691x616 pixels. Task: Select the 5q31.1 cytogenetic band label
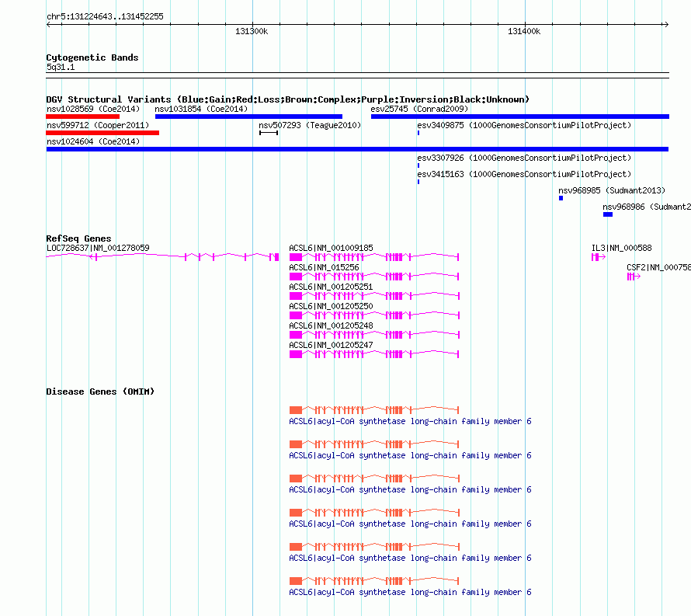click(61, 67)
